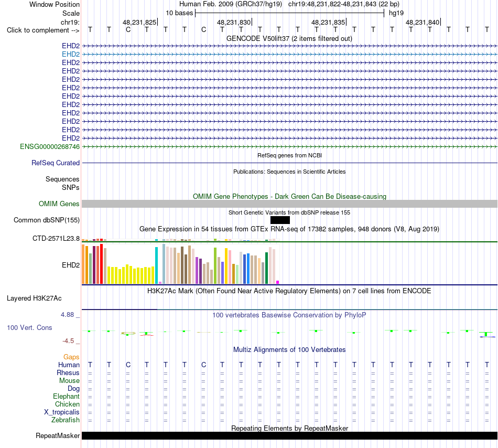Click the 'RepeatMasker' track label

tap(58, 435)
